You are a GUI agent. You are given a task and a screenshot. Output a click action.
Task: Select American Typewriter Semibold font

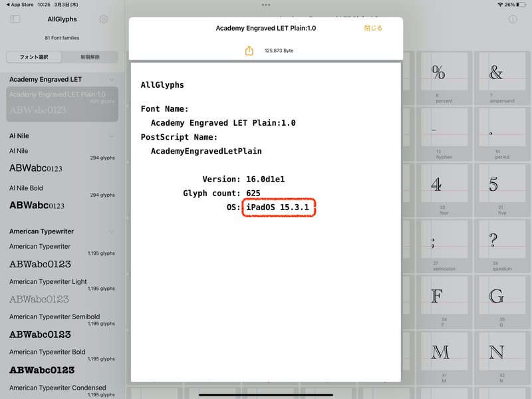pos(62,327)
